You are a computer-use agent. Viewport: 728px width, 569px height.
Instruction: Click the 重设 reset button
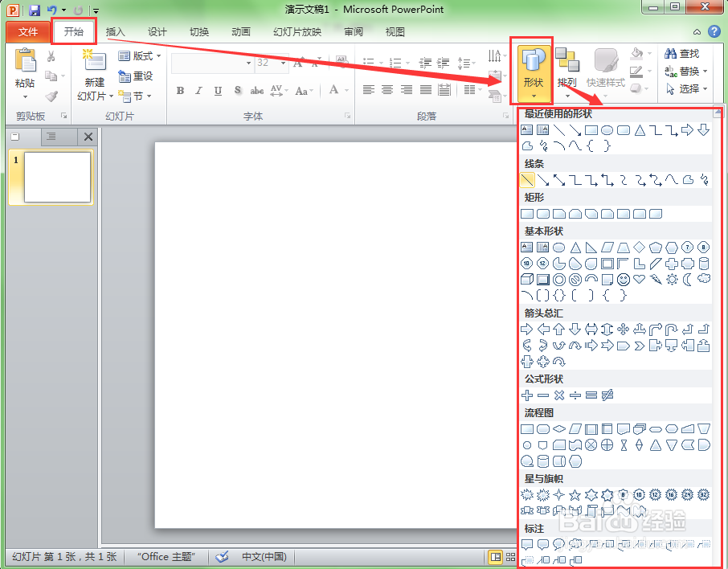136,76
